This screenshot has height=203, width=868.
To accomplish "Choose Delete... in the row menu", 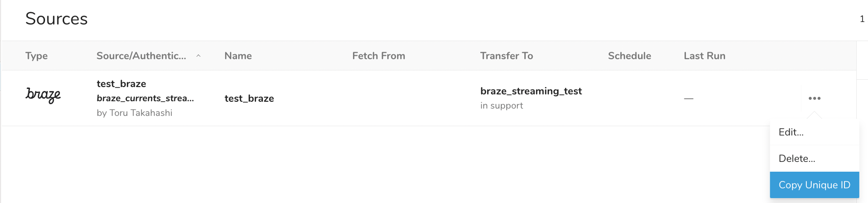I will coord(797,158).
